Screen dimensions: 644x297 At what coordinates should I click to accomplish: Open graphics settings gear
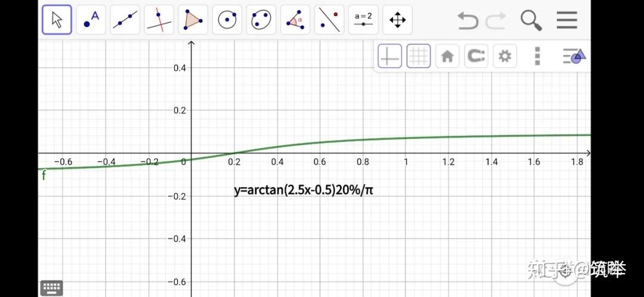click(x=505, y=56)
